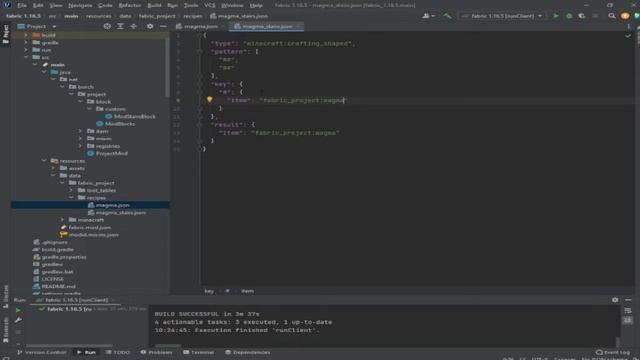Select magma_stairs.json in project tree
Image resolution: width=640 pixels, height=360 pixels.
pyautogui.click(x=121, y=213)
